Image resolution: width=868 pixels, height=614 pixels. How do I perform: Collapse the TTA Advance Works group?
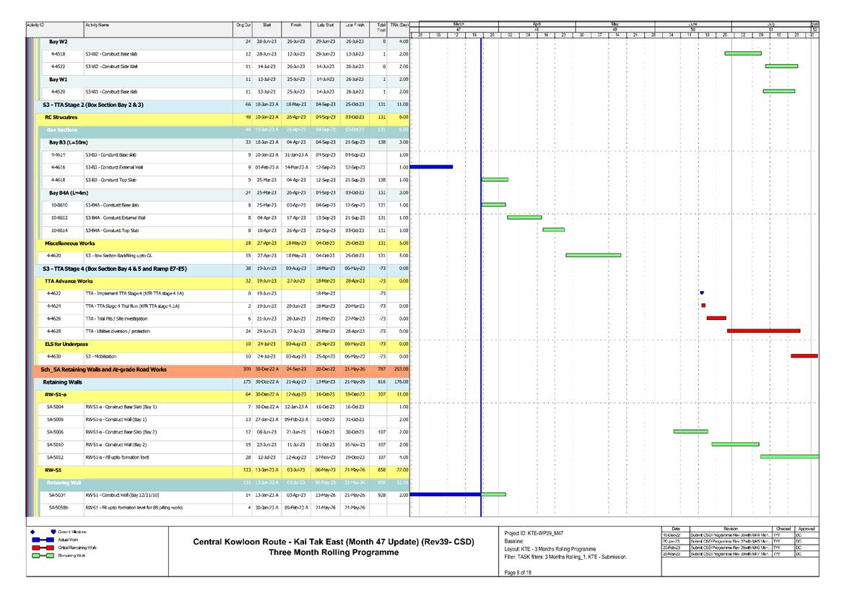pyautogui.click(x=69, y=280)
